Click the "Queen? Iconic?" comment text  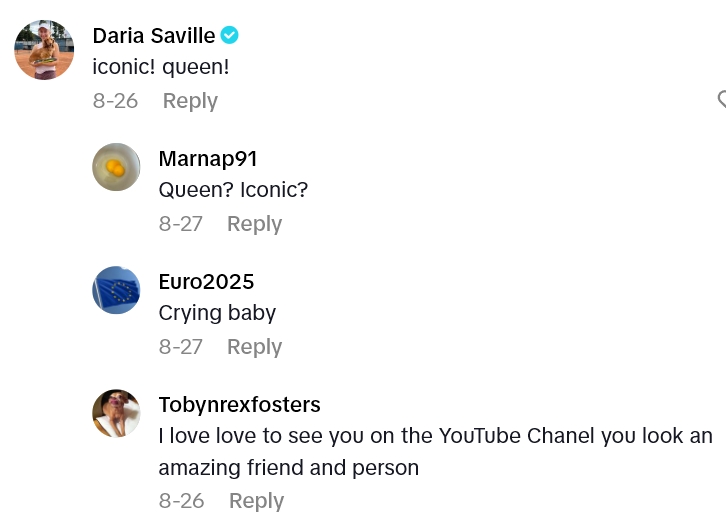(233, 190)
